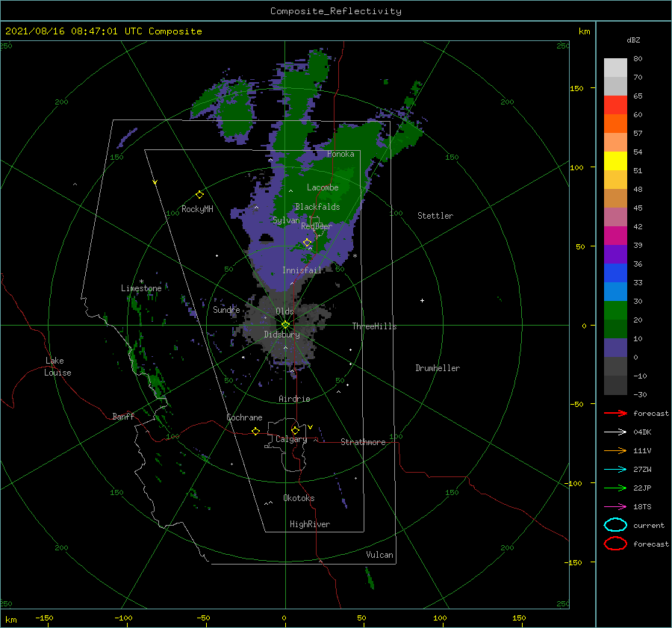
Task: Click the Ponoka city label
Action: click(340, 154)
